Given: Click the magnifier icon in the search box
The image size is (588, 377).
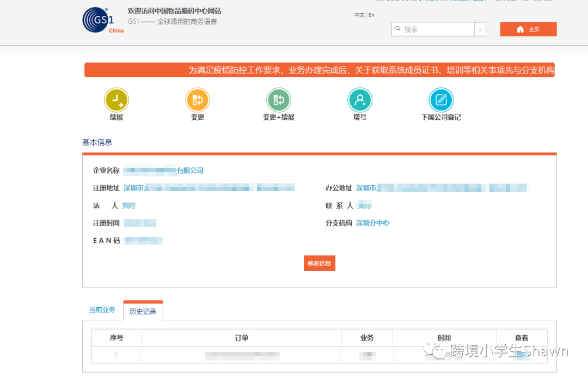Looking at the screenshot, I should 399,29.
